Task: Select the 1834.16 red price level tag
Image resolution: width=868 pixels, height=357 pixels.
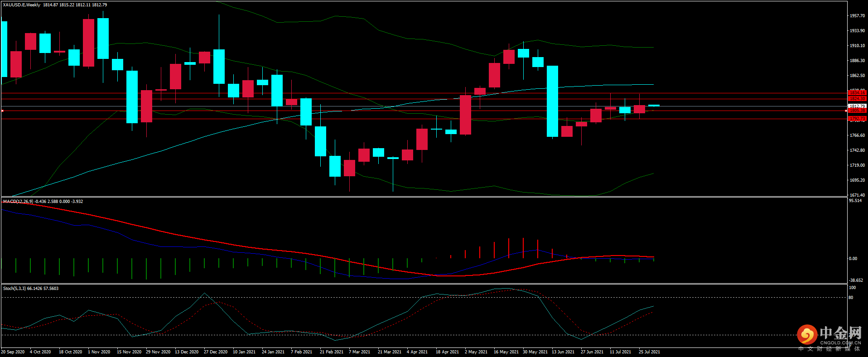Action: click(857, 93)
